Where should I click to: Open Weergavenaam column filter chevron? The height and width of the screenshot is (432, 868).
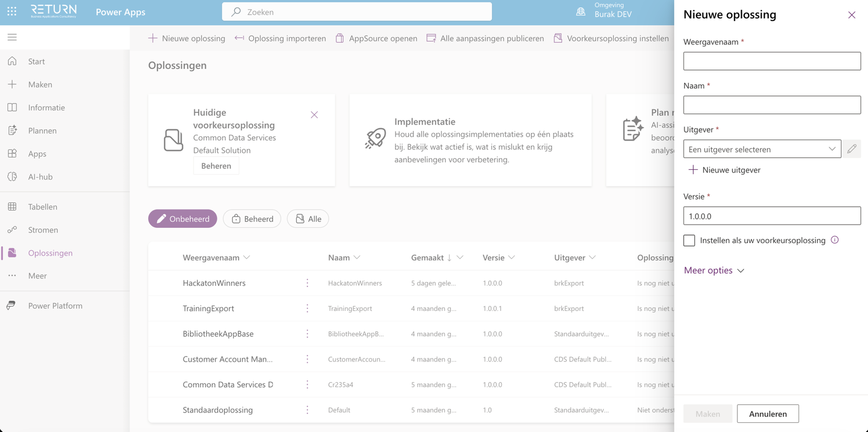[247, 257]
